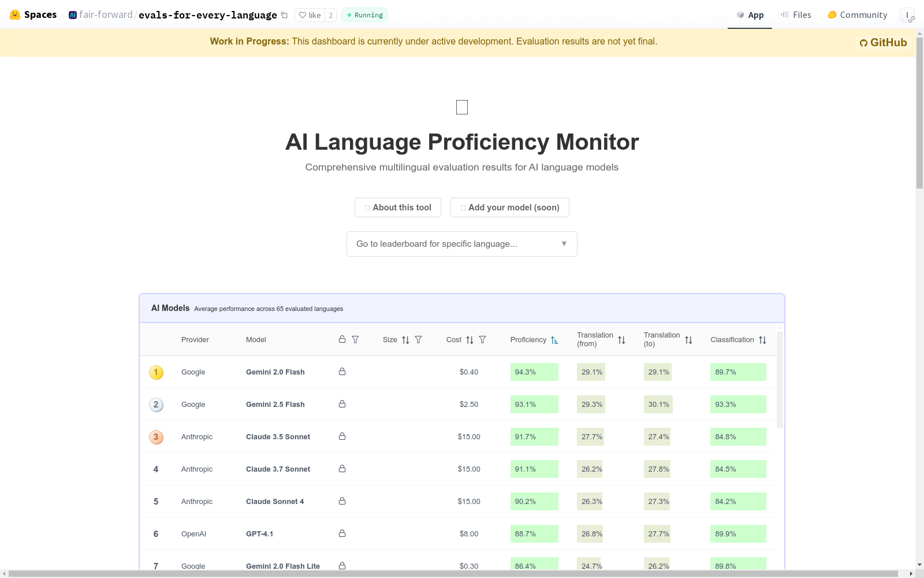The height and width of the screenshot is (578, 924).
Task: Click the page vertical scrollbar thumb
Action: click(x=919, y=113)
